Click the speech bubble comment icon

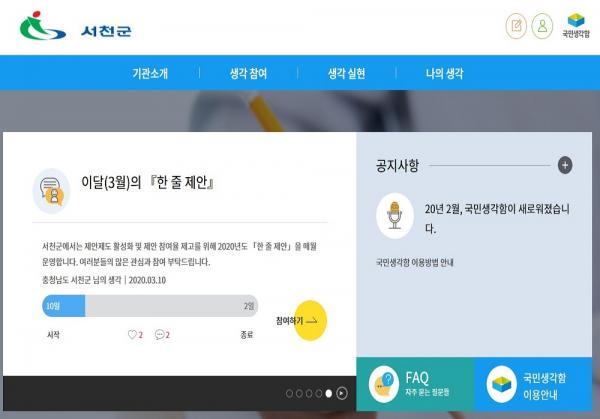tap(158, 335)
